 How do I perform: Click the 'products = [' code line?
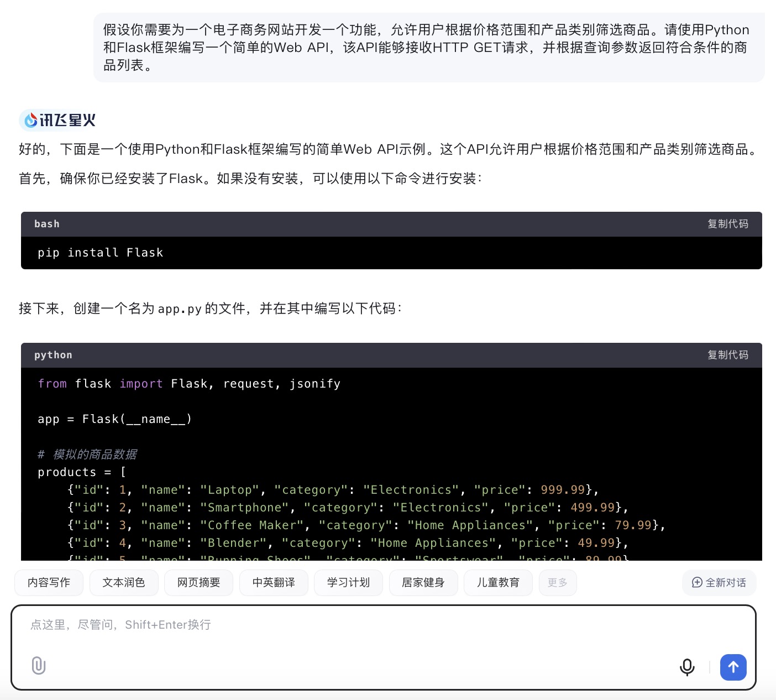82,472
